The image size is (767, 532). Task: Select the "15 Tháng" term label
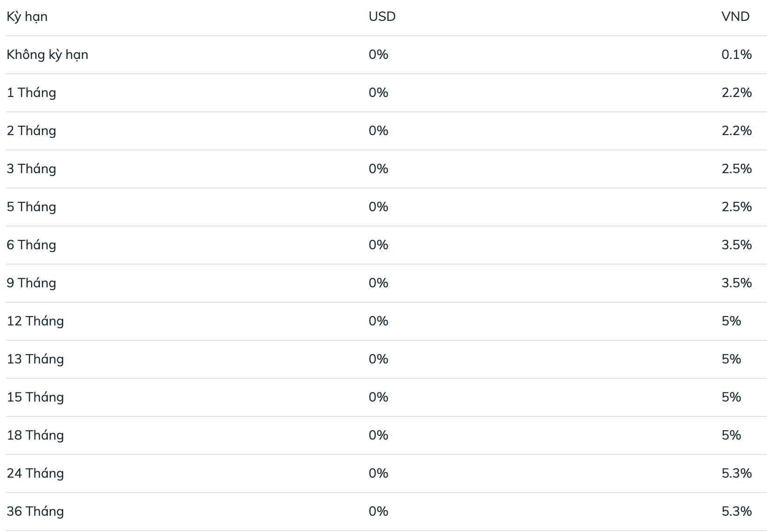[x=35, y=397]
